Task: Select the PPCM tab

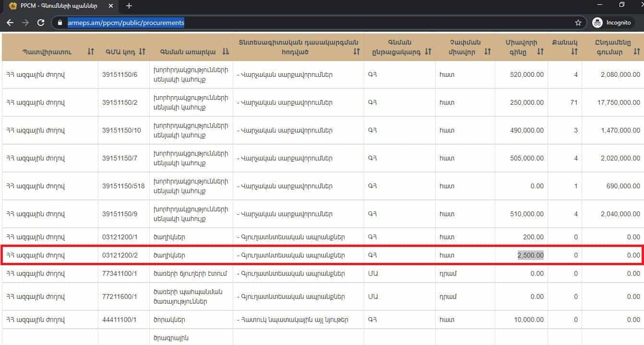Action: [x=58, y=6]
